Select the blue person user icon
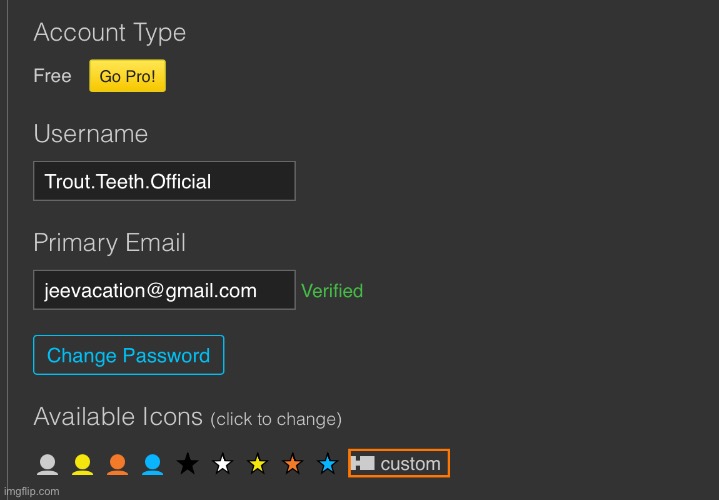719x500 pixels. pos(152,464)
